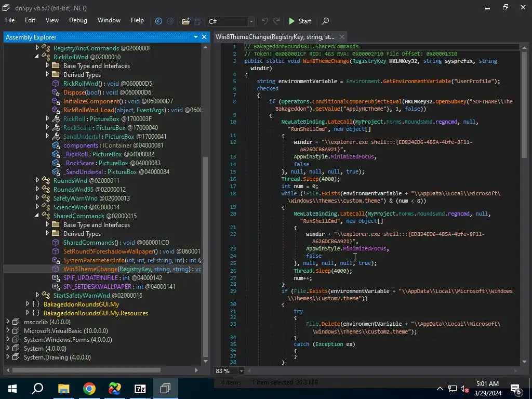Click the save all disk icon

click(x=197, y=21)
